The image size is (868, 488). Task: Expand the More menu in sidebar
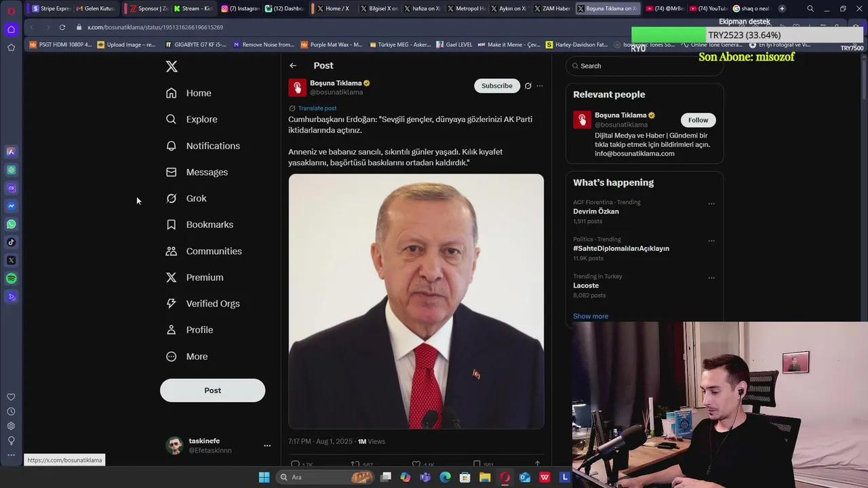pos(187,357)
